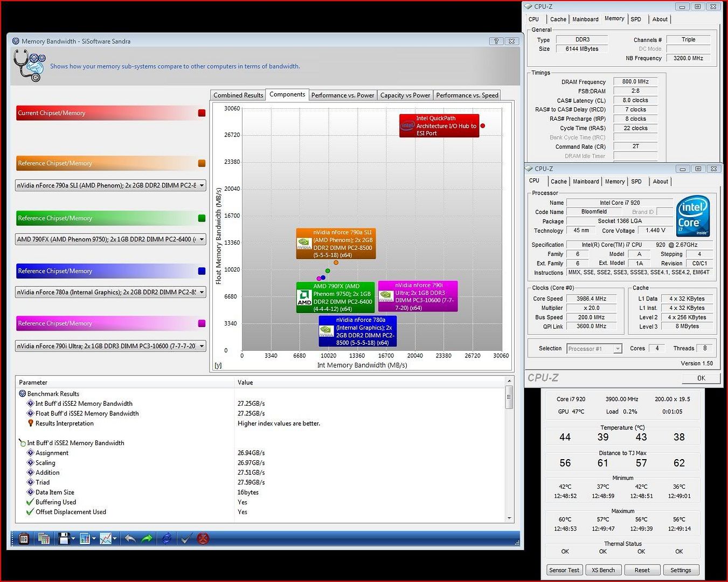Open the options icon in Sandra toolbar
Image resolution: width=728 pixels, height=582 pixels.
24,538
